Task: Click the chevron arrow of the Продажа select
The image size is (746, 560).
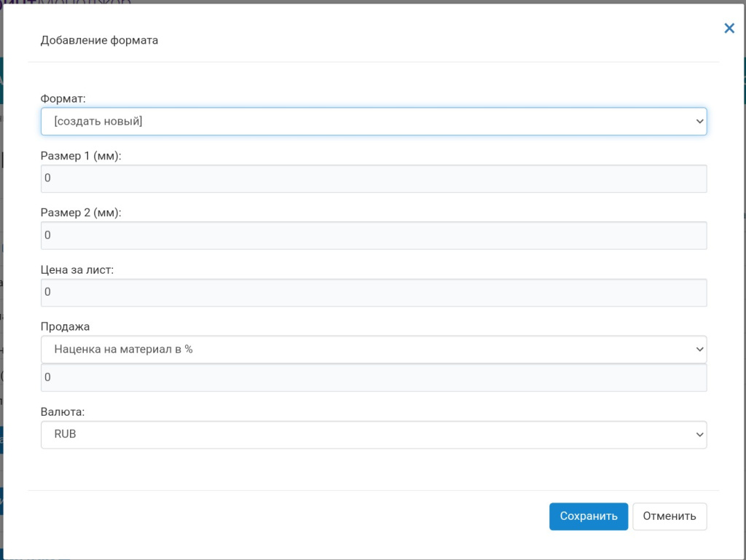Action: [699, 350]
